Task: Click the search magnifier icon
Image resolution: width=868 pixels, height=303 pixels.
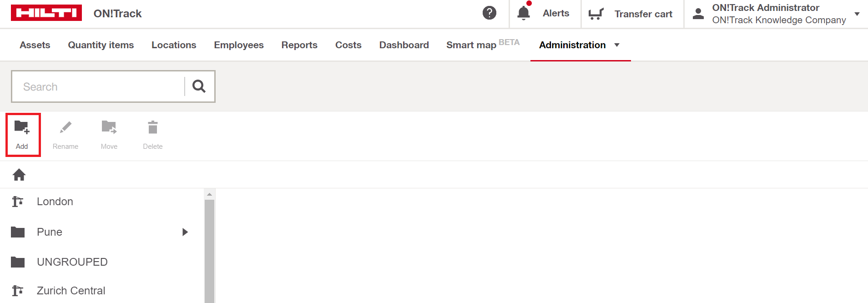Action: coord(199,86)
